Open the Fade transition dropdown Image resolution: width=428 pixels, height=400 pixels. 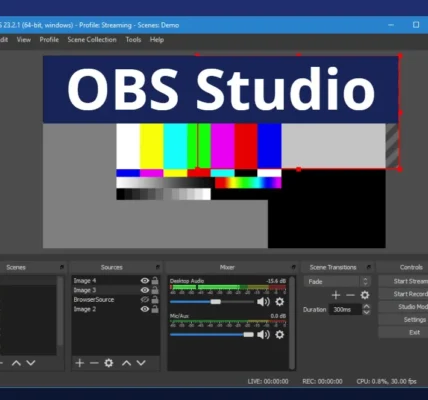[337, 282]
